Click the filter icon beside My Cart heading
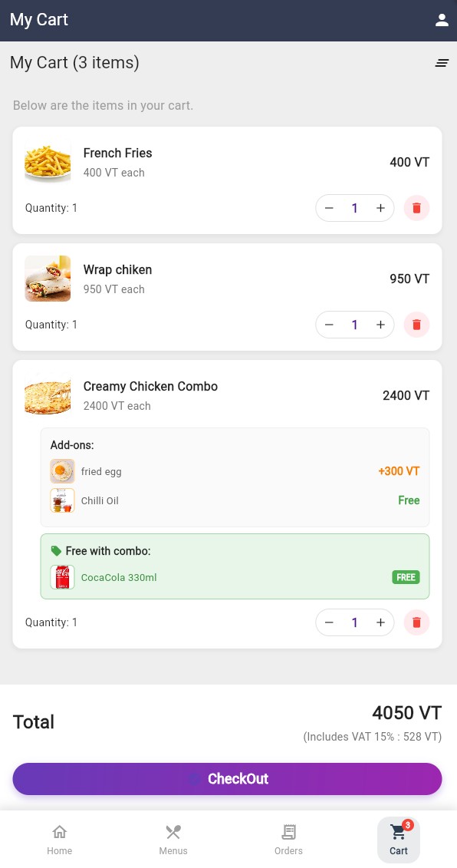This screenshot has height=868, width=457. click(x=442, y=63)
